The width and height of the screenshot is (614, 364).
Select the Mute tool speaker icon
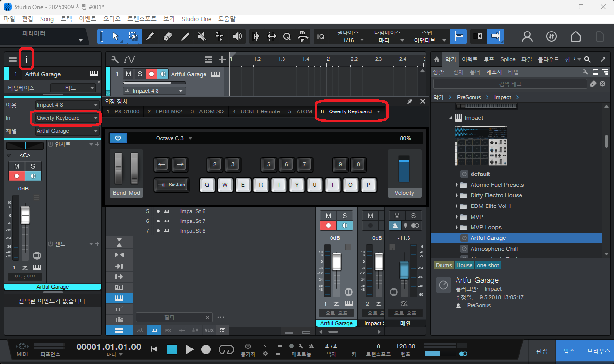click(x=203, y=36)
